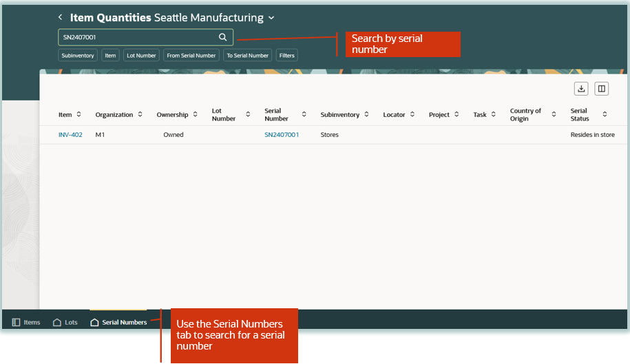630x364 pixels.
Task: Open the Subinventory filter chip
Action: click(x=78, y=55)
